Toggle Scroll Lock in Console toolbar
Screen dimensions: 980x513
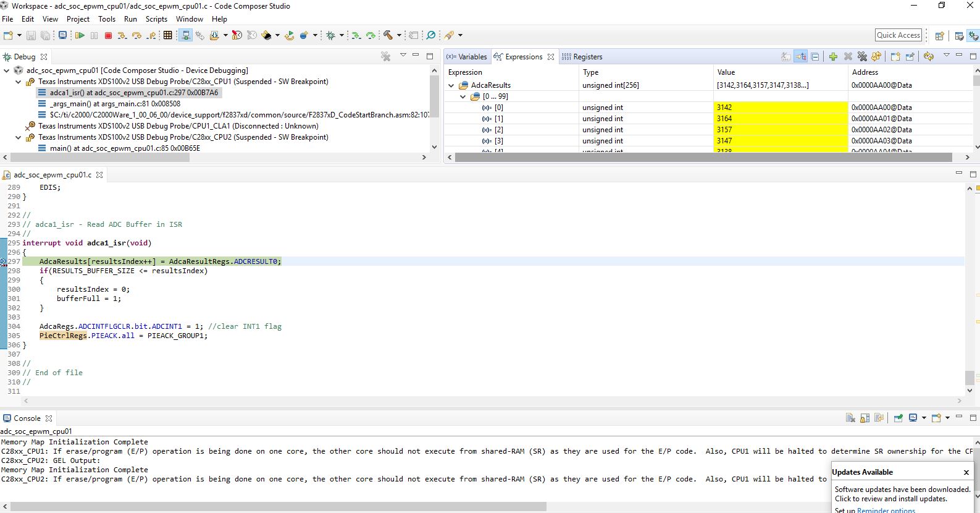click(x=865, y=418)
